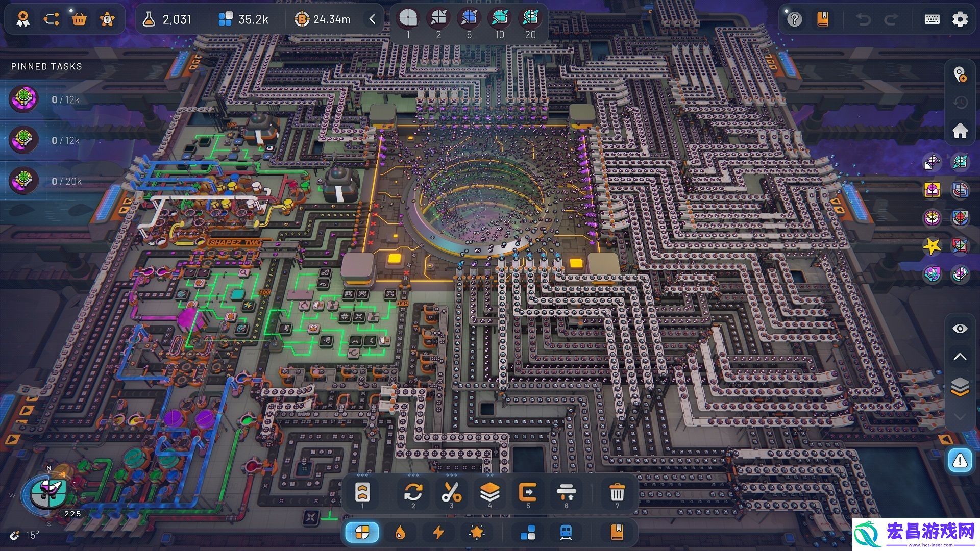
Task: Open the warning alert button
Action: (x=960, y=461)
